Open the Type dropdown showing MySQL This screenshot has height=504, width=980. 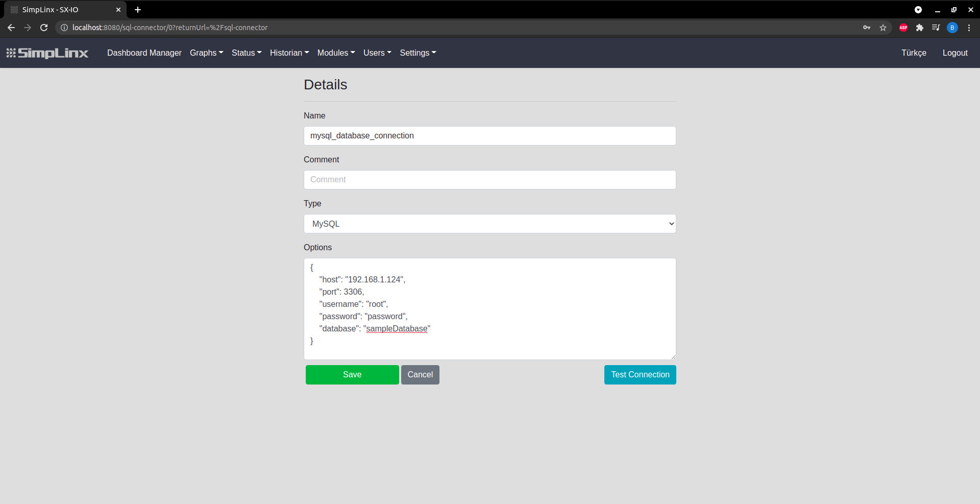click(x=490, y=224)
